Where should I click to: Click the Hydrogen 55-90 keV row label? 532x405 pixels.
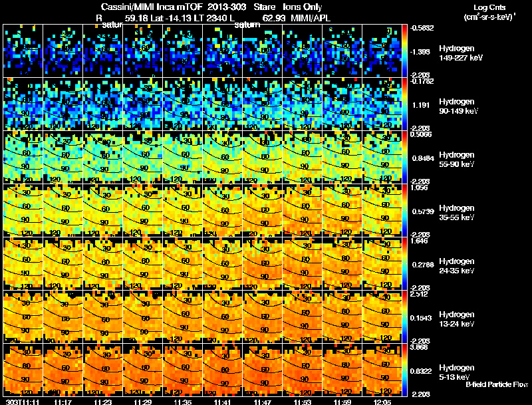pos(457,160)
